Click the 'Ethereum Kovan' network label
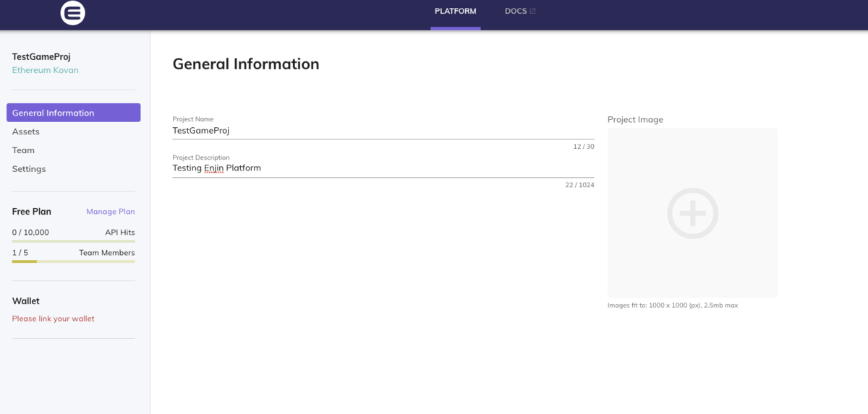 [46, 70]
